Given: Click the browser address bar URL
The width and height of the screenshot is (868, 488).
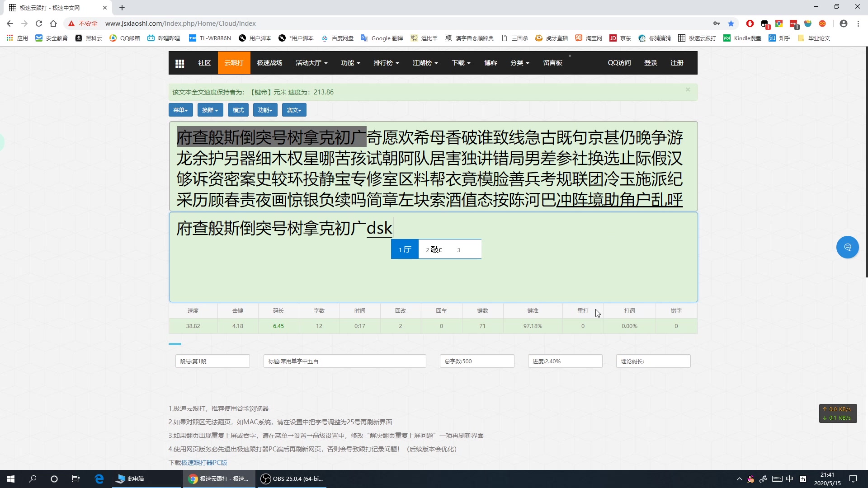Looking at the screenshot, I should tap(180, 23).
